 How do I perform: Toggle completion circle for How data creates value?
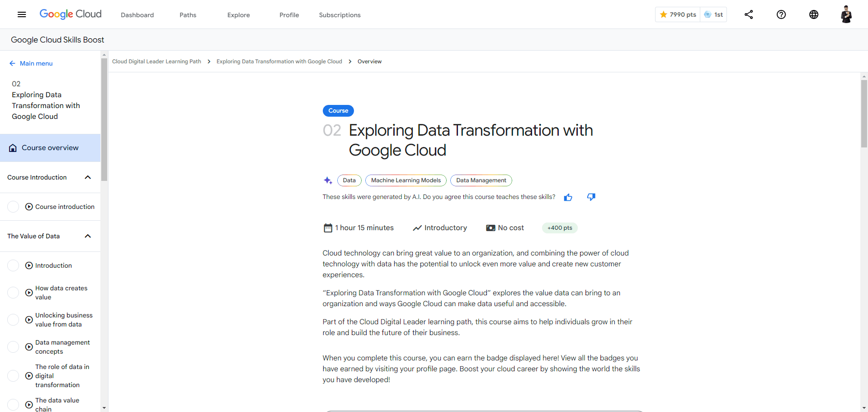click(x=14, y=293)
